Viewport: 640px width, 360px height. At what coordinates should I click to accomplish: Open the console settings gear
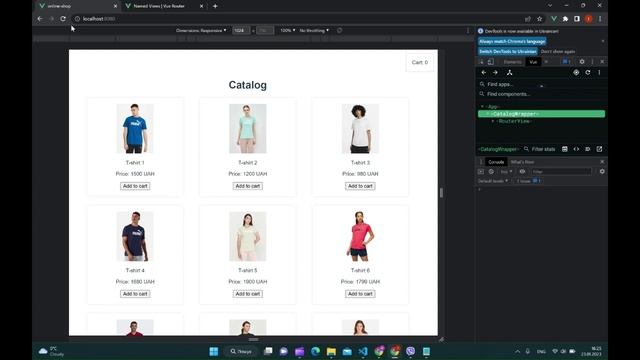[602, 172]
